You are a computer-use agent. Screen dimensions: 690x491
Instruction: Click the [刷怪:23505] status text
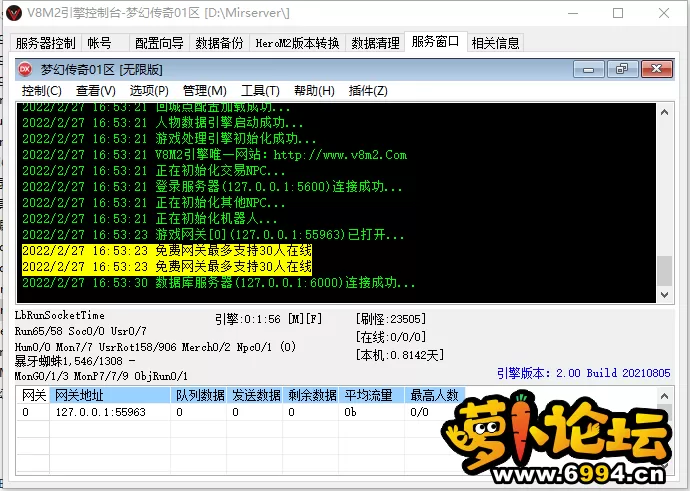391,319
